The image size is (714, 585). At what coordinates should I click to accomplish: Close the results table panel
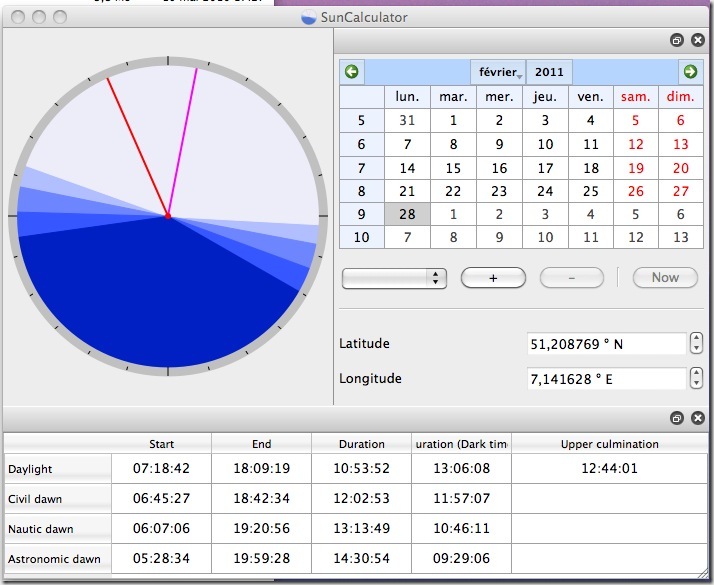coord(698,418)
